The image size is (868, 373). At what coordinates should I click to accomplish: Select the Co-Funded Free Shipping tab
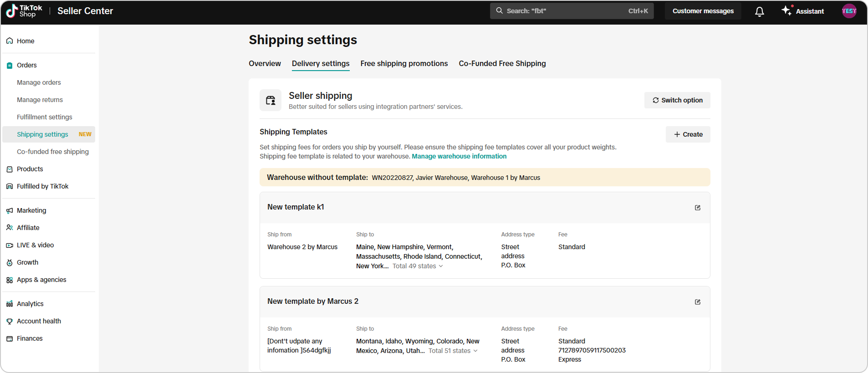point(502,64)
